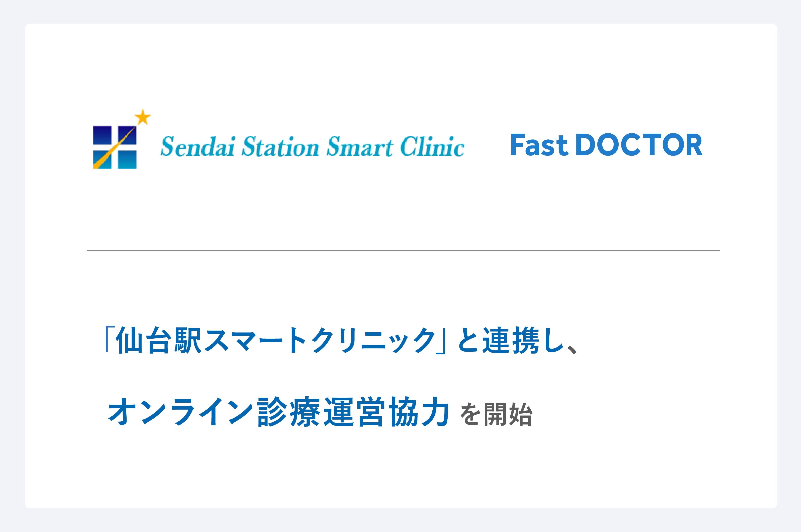Click the word "Clinic" in clinic name
Viewport: 801px width, 532px height.
coord(432,147)
